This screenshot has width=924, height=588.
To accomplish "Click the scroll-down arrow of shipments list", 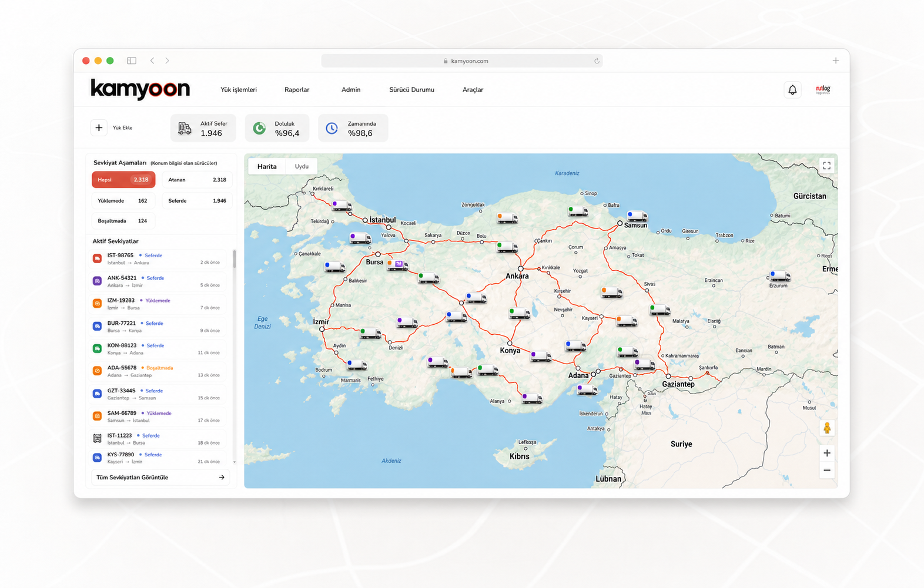I will (235, 462).
